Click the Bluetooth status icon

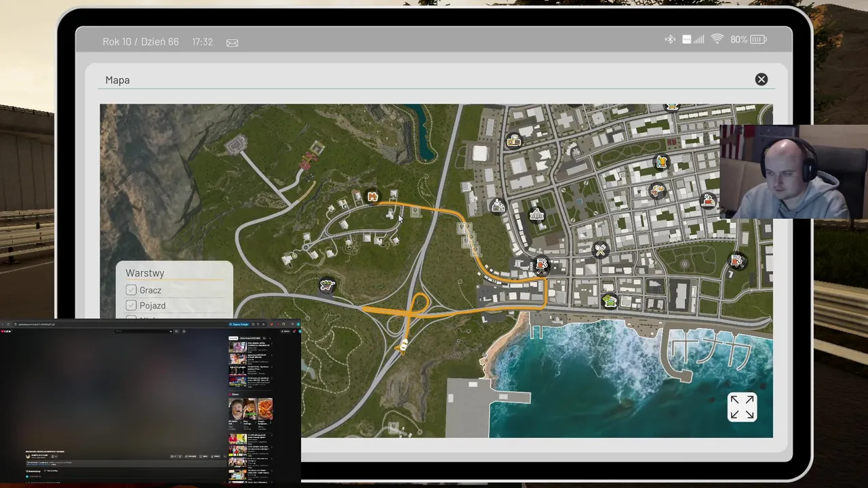click(x=670, y=39)
